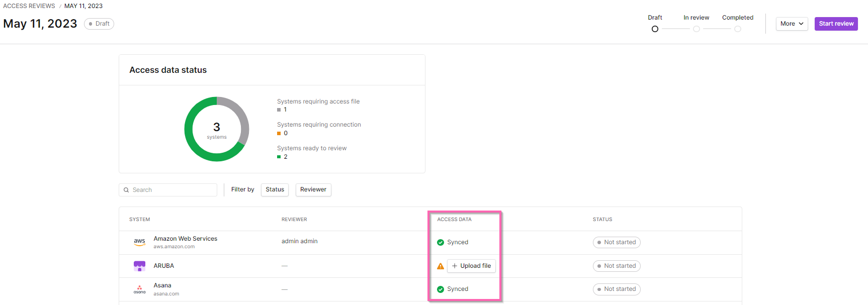This screenshot has height=305, width=868.
Task: Click the May 11, 2023 page title
Action: 40,24
